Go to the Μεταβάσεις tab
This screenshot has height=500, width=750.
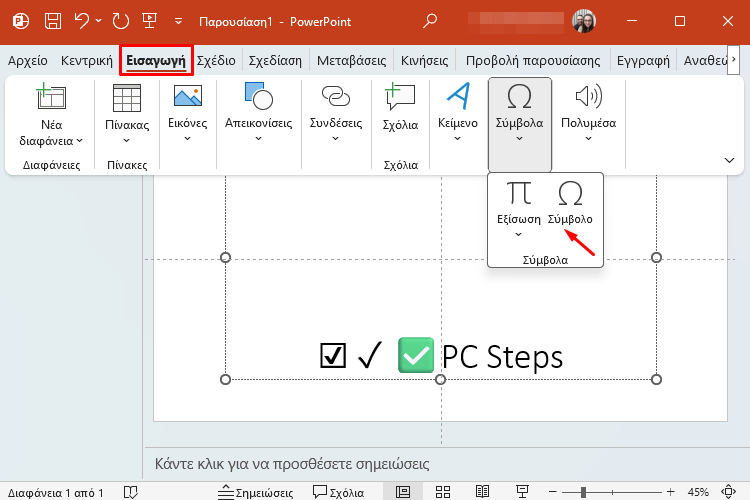pos(352,61)
